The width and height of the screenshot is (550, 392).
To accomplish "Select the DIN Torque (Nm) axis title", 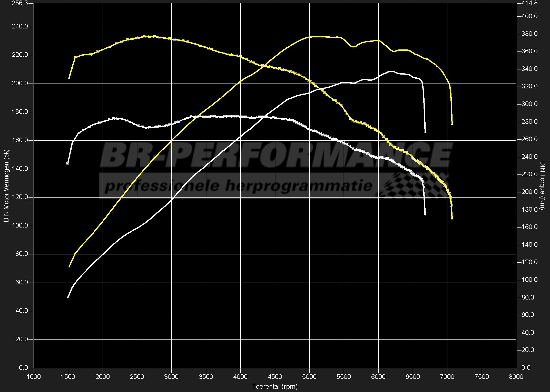I will coord(542,185).
